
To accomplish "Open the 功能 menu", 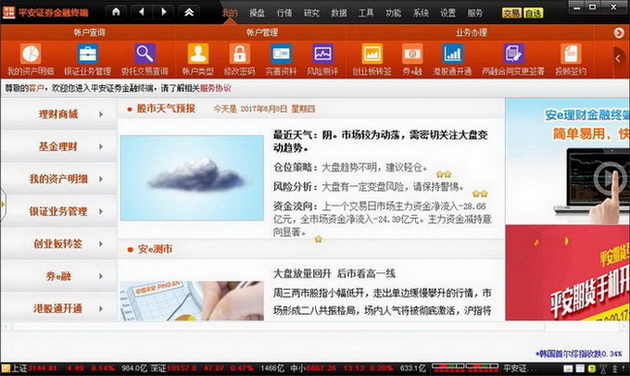I will point(393,13).
